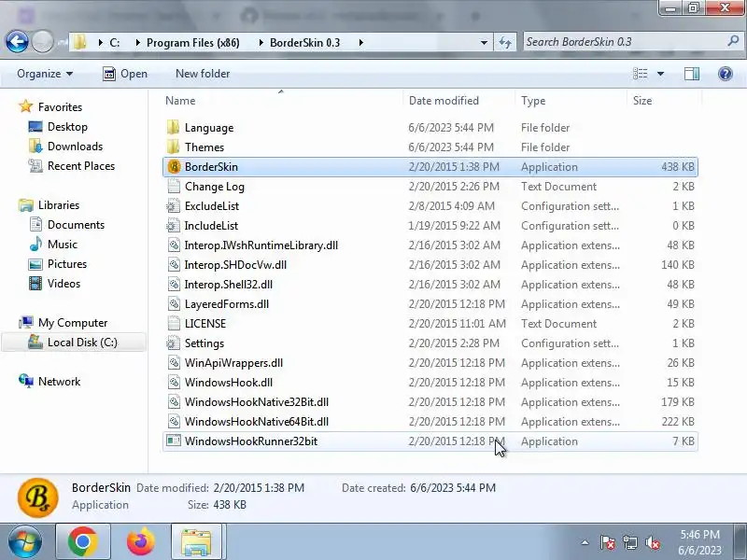Click the Change Log text document icon
The image size is (747, 560).
[x=174, y=186]
